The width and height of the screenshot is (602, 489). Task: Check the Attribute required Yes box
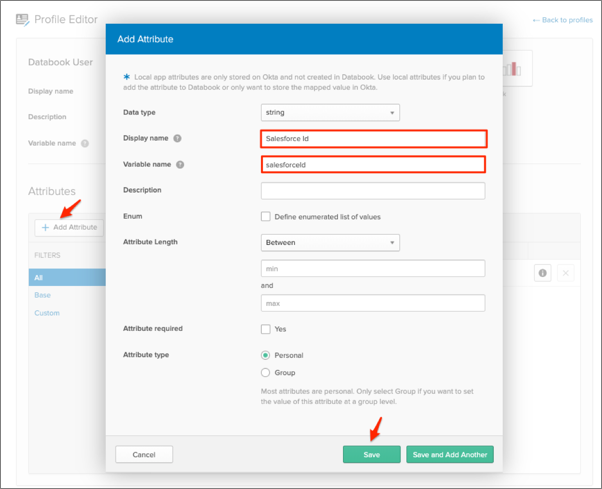(x=266, y=329)
